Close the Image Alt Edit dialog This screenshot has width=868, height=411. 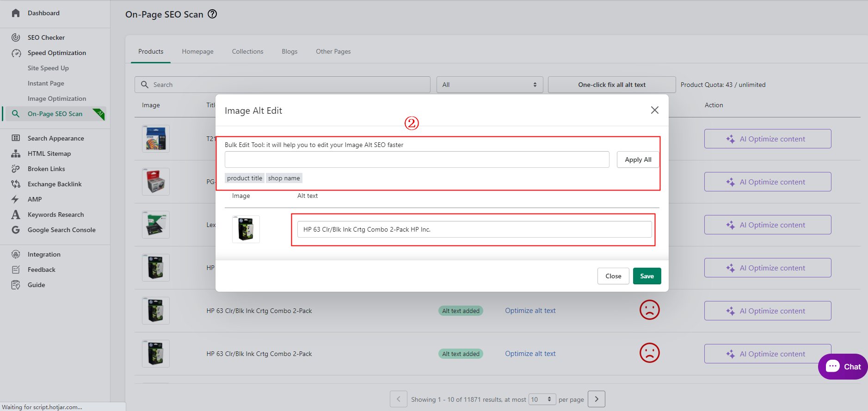[x=655, y=110]
